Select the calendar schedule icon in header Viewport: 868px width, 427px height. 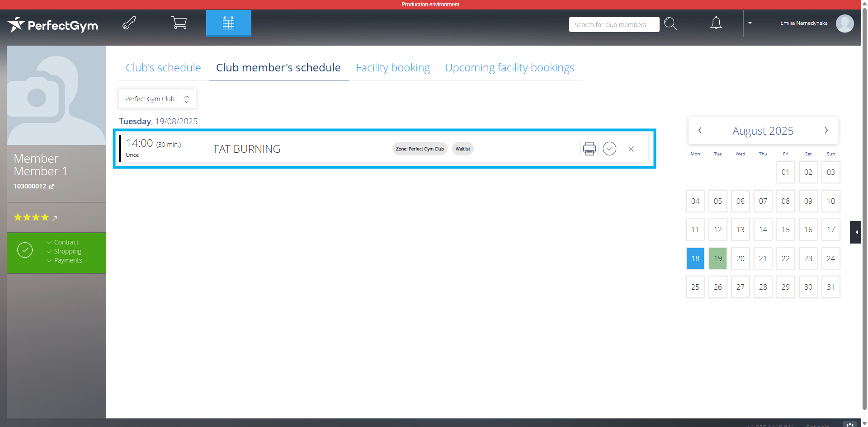[x=228, y=23]
